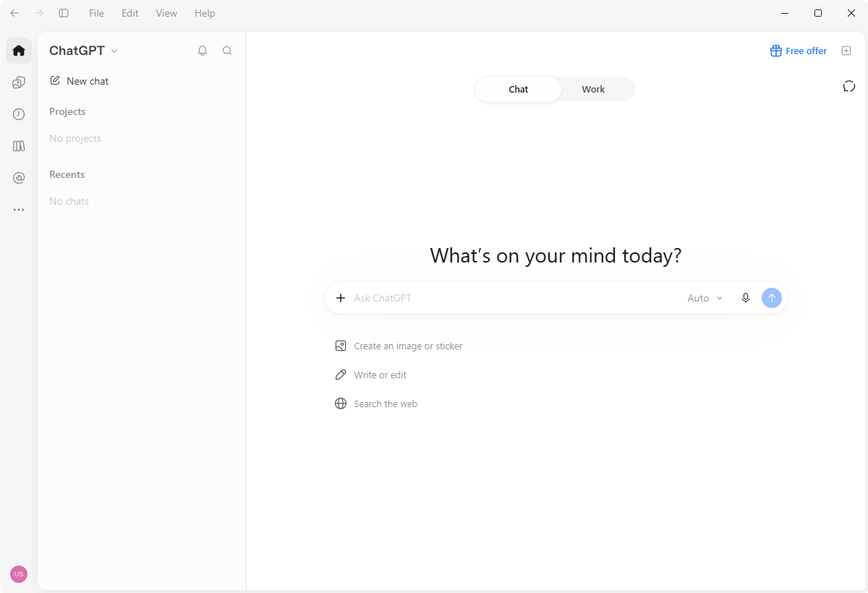
Task: Click the Projects section heading
Action: pos(67,111)
